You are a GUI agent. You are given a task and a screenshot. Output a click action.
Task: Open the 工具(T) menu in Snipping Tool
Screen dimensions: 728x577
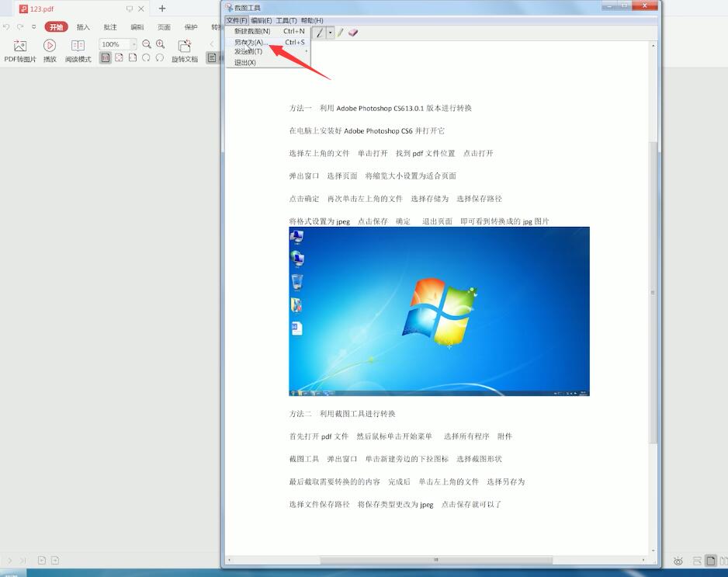click(x=286, y=20)
